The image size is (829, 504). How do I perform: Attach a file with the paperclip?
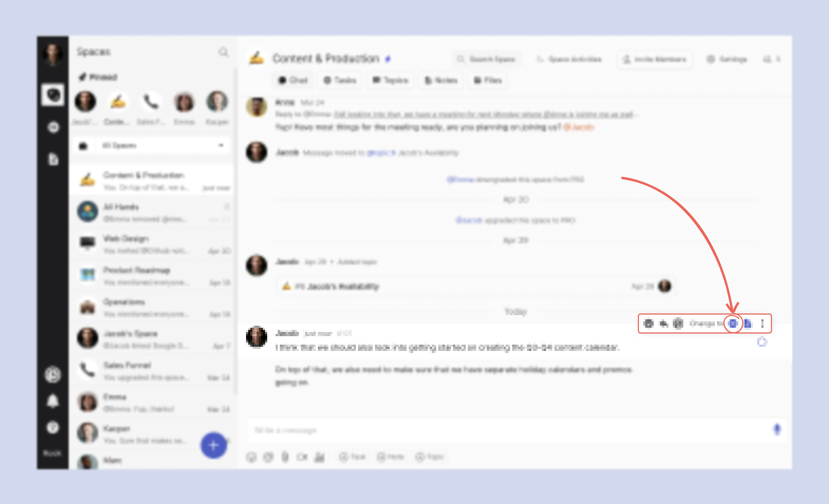click(285, 457)
